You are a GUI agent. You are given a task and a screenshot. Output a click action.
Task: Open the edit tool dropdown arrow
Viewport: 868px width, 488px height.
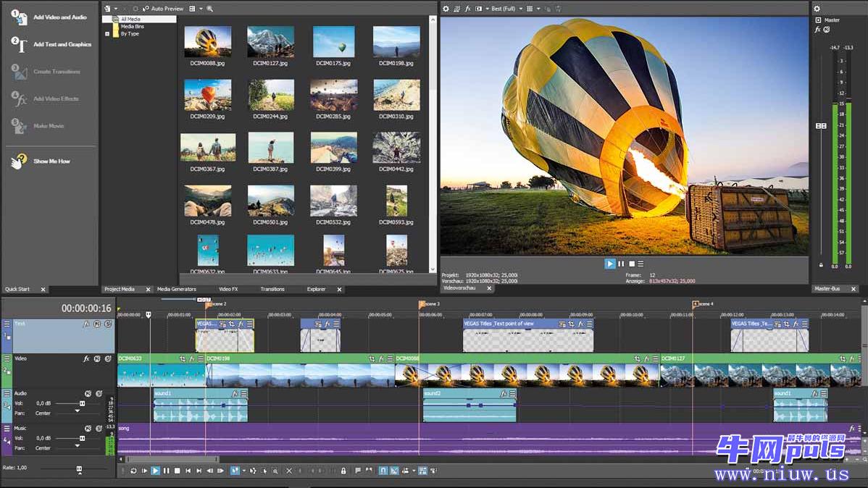[x=243, y=471]
